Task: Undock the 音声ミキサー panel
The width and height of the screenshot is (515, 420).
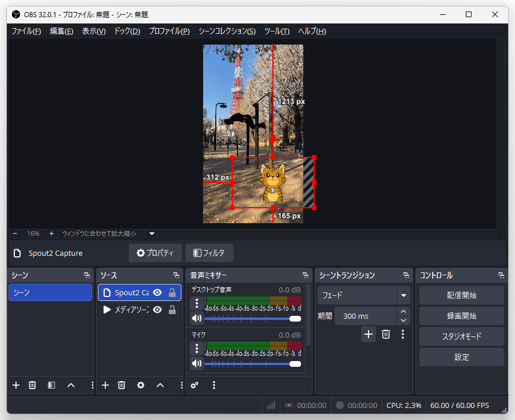Action: (305, 275)
